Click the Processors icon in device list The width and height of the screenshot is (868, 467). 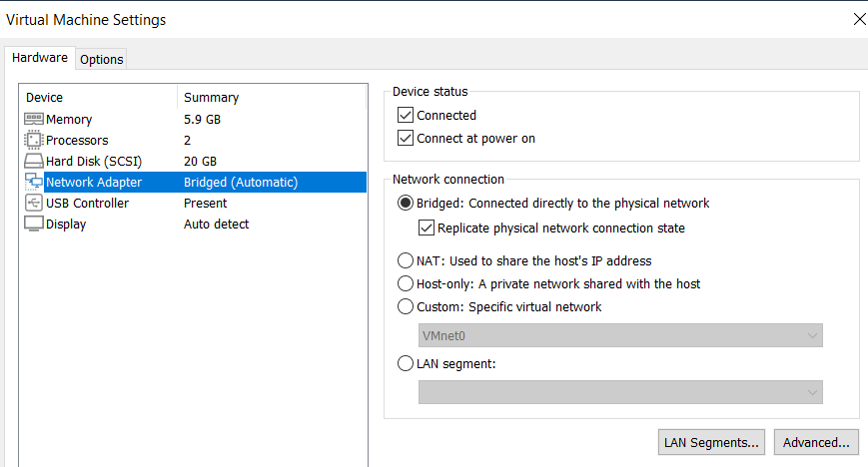(33, 141)
